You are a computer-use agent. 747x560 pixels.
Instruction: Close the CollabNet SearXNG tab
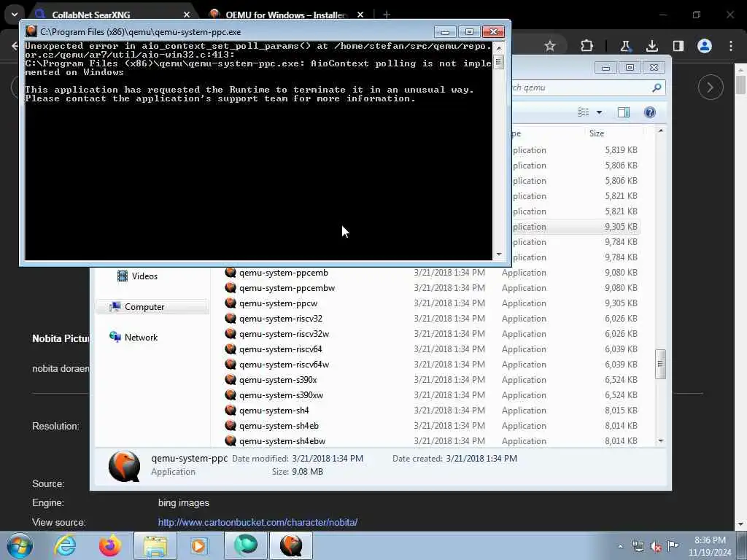tap(187, 15)
